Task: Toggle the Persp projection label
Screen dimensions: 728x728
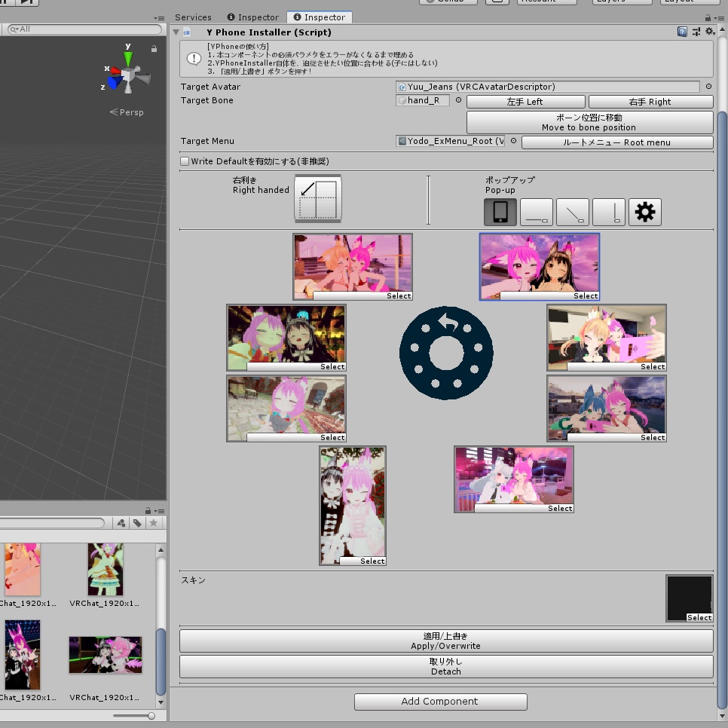Action: [x=127, y=112]
